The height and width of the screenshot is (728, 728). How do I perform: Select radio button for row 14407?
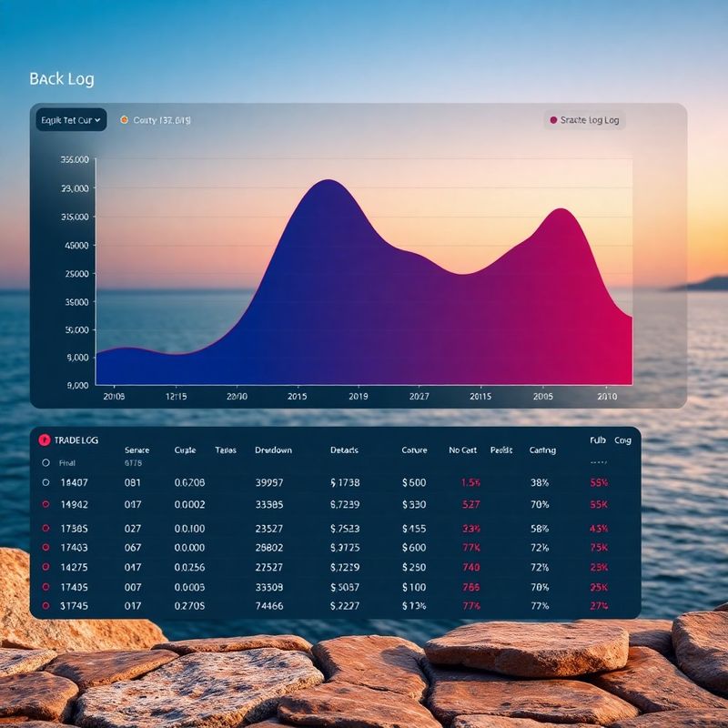[x=46, y=482]
